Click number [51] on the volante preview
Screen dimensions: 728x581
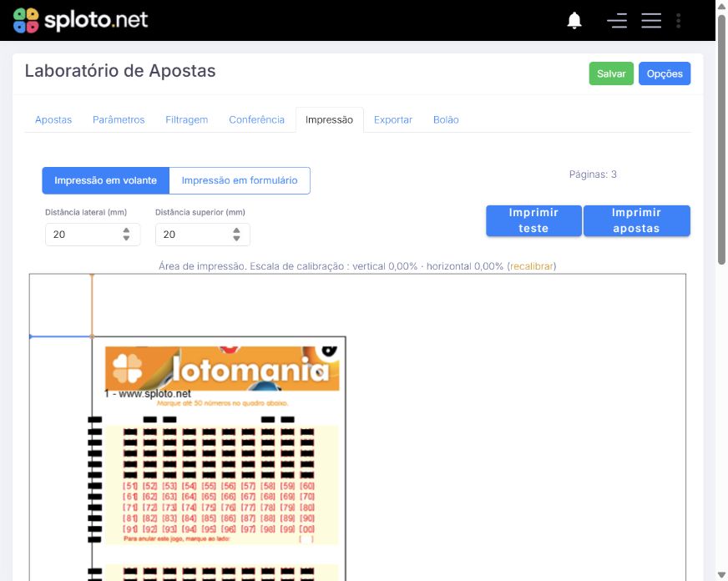click(x=130, y=486)
